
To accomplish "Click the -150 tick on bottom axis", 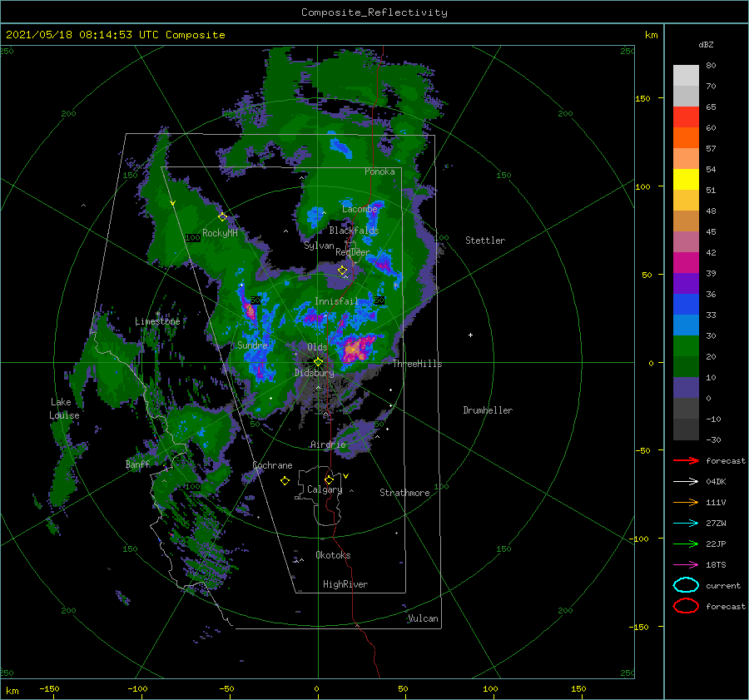I will click(x=49, y=688).
